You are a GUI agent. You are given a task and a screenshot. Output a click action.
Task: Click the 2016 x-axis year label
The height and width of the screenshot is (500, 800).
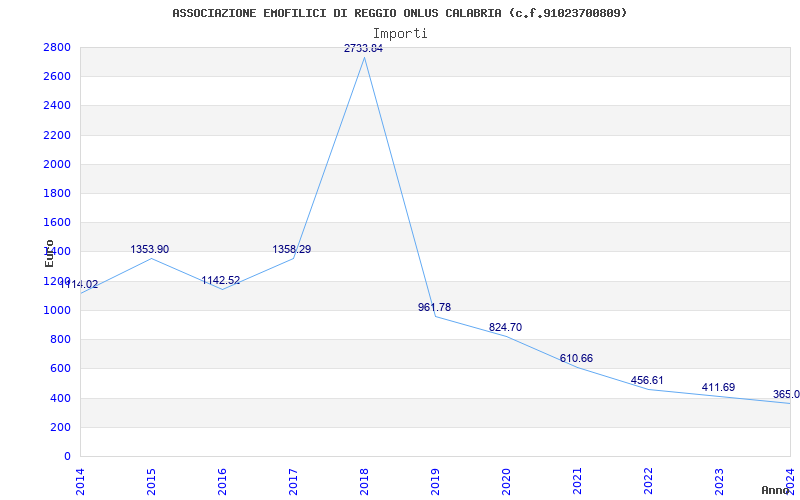coord(222,482)
